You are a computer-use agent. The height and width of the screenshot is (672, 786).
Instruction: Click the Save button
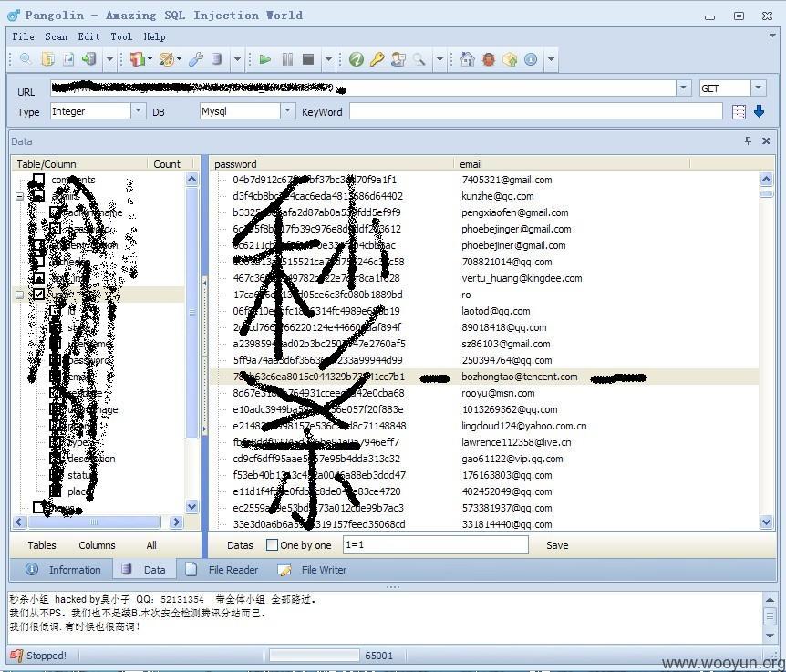(557, 545)
